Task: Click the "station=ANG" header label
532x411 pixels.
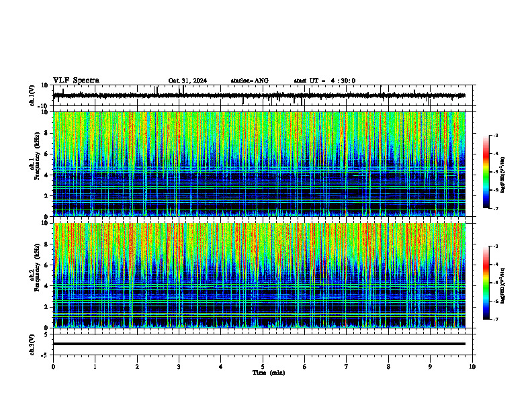Action: click(249, 81)
